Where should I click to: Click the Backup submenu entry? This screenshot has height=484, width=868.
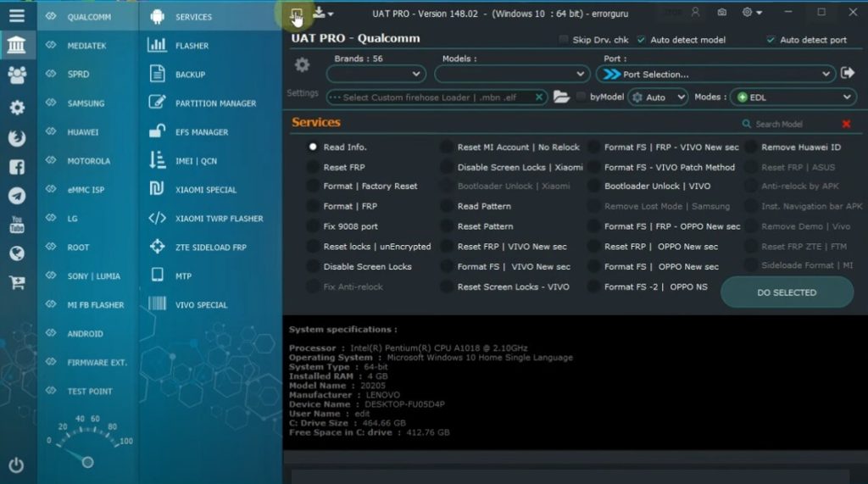point(210,75)
